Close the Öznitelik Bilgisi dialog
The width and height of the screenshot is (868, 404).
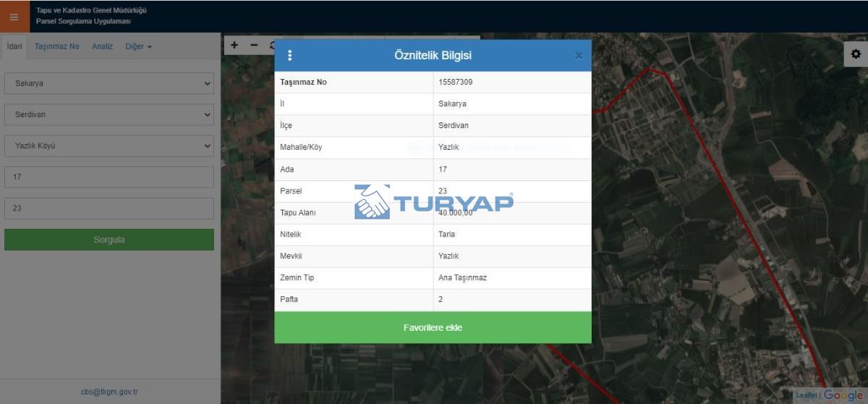click(578, 56)
